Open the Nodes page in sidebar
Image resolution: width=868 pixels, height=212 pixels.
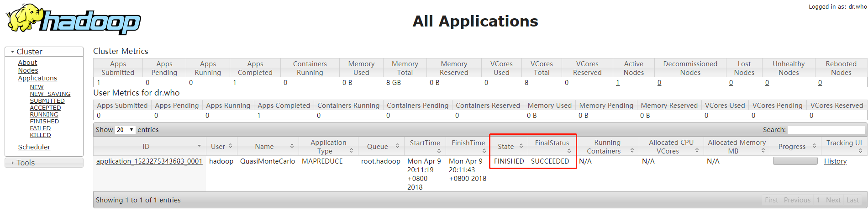coord(28,70)
